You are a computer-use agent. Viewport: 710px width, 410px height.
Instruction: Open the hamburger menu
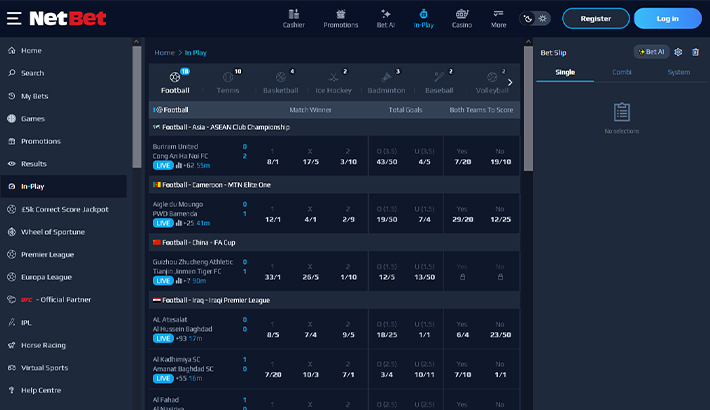click(x=14, y=19)
